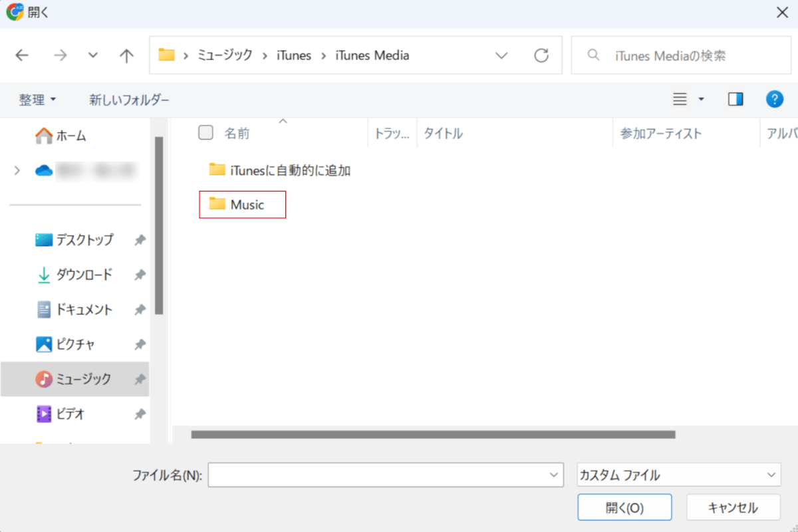Viewport: 798px width, 532px height.
Task: Open ドキュメント in the sidebar
Action: pos(74,309)
